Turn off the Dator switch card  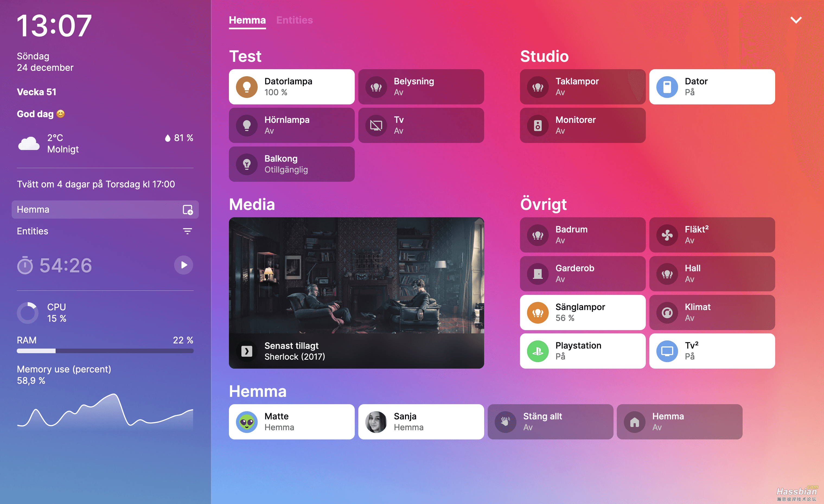point(712,87)
